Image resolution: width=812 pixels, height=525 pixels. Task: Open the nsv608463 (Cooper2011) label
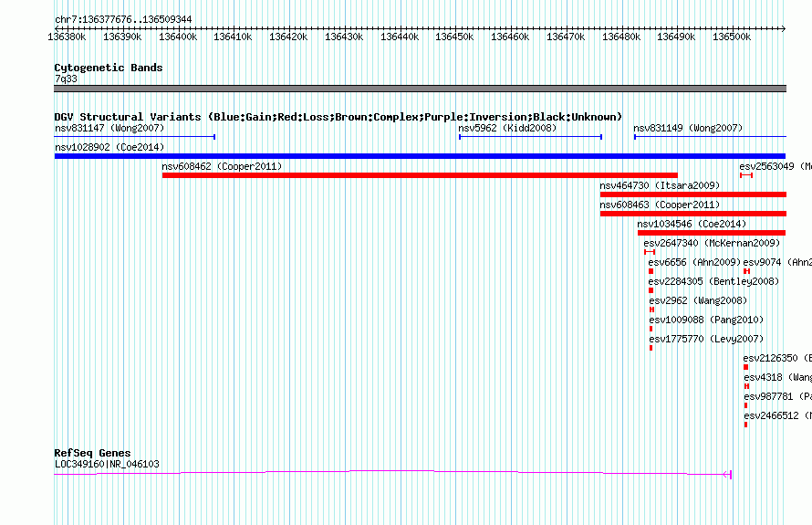point(660,205)
